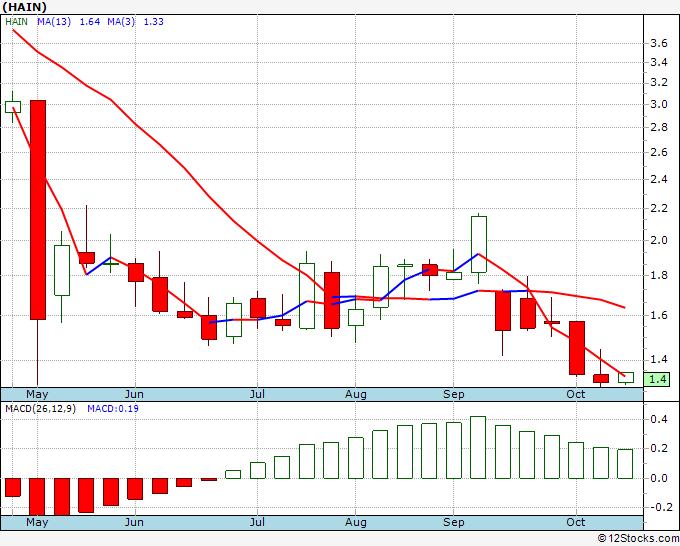Click the huge red candlestick in May
The width and height of the screenshot is (680, 546).
(38, 210)
